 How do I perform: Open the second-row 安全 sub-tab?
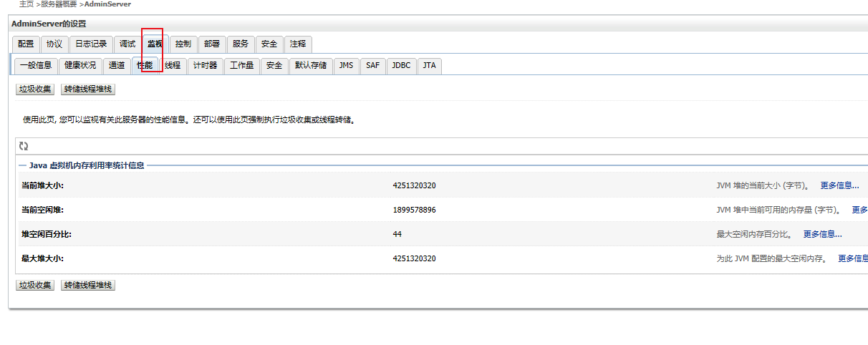pyautogui.click(x=274, y=66)
